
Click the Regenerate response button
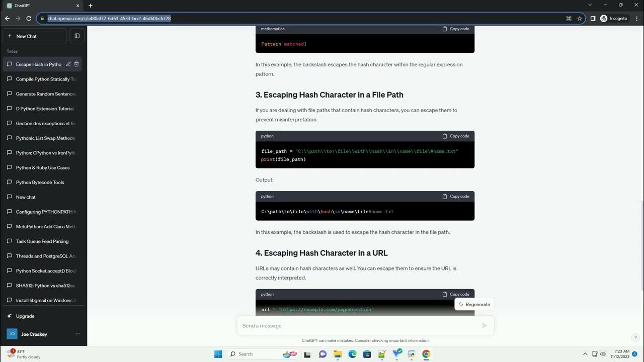(x=474, y=304)
